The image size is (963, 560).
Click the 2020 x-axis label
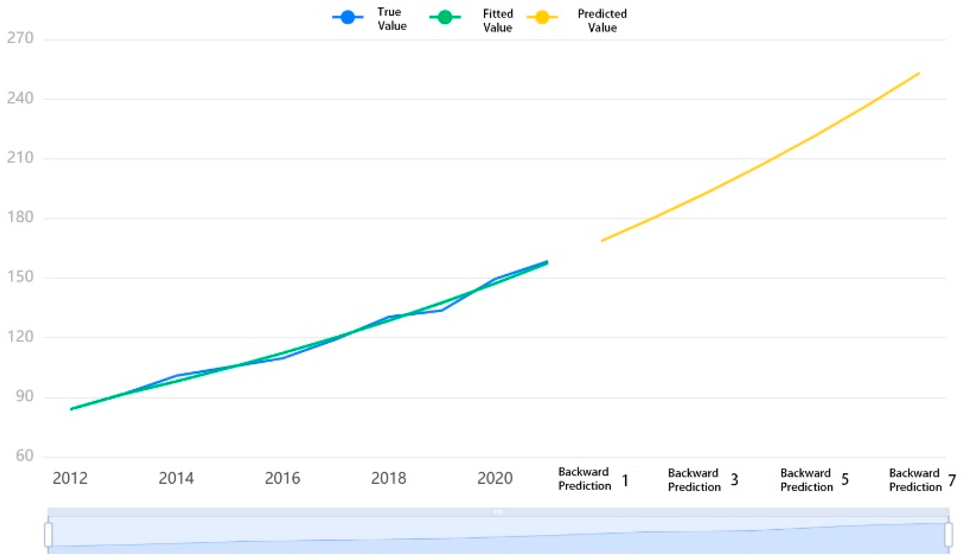495,478
